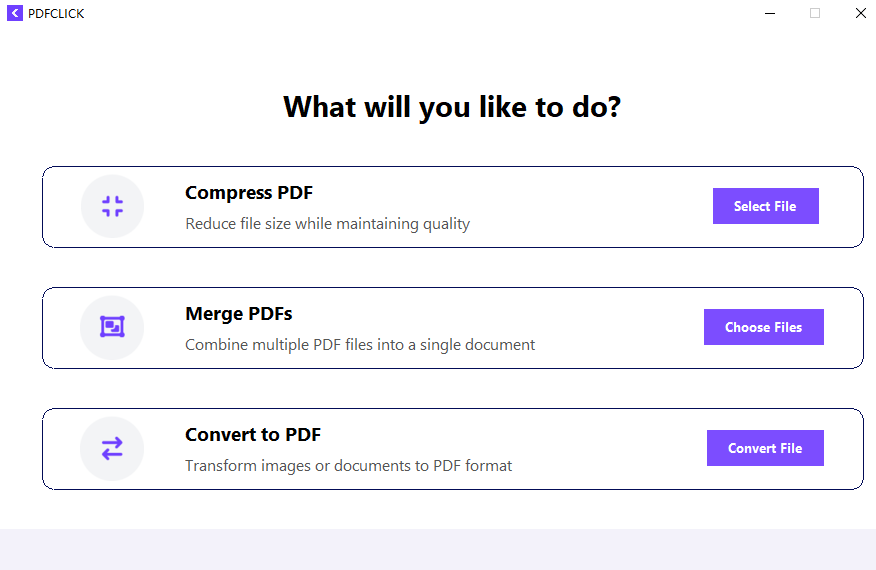Select the Convert to PDF heading
876x570 pixels.
pyautogui.click(x=253, y=435)
